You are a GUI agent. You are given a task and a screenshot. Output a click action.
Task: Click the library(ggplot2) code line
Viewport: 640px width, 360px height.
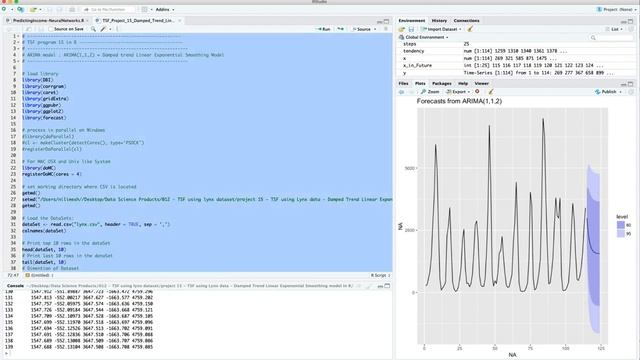(42, 111)
